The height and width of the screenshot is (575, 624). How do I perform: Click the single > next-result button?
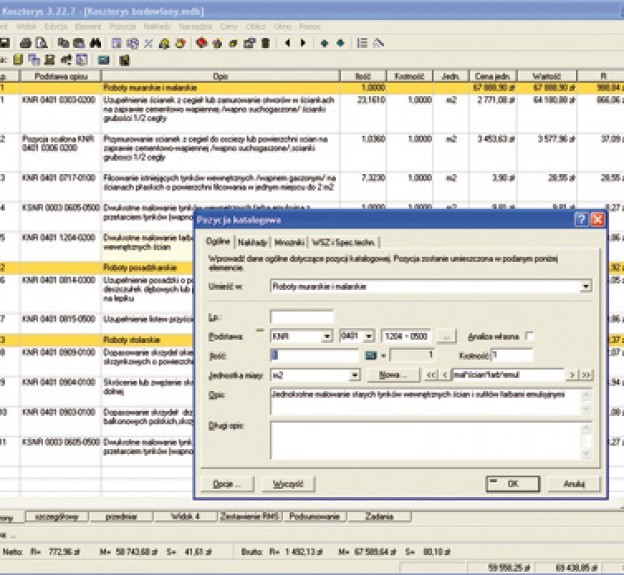click(572, 375)
